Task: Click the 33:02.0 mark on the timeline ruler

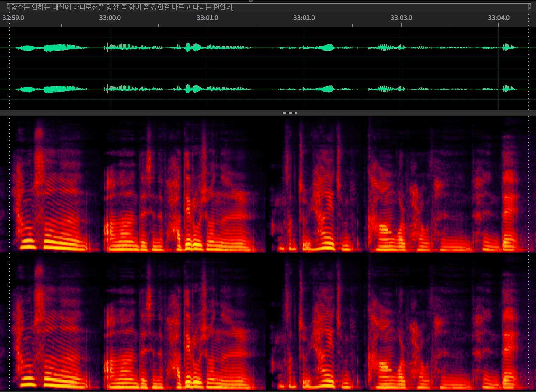Action: coord(304,18)
